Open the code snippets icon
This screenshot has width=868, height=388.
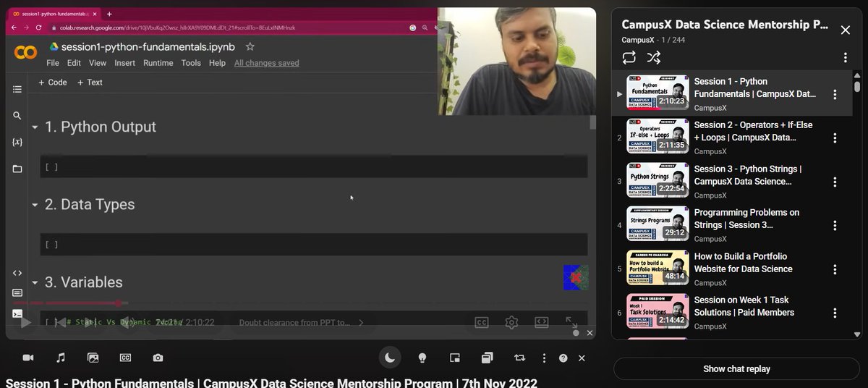click(17, 273)
